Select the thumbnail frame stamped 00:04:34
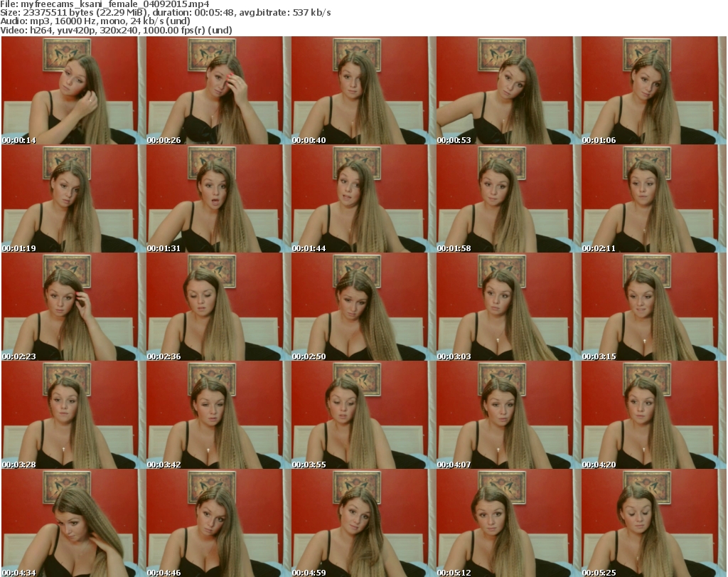The width and height of the screenshot is (728, 577). [x=73, y=523]
